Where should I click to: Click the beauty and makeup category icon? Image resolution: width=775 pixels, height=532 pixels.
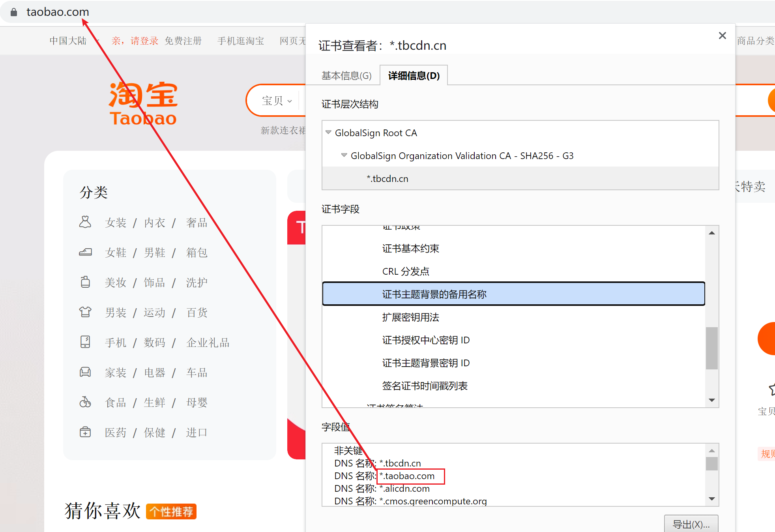point(85,282)
